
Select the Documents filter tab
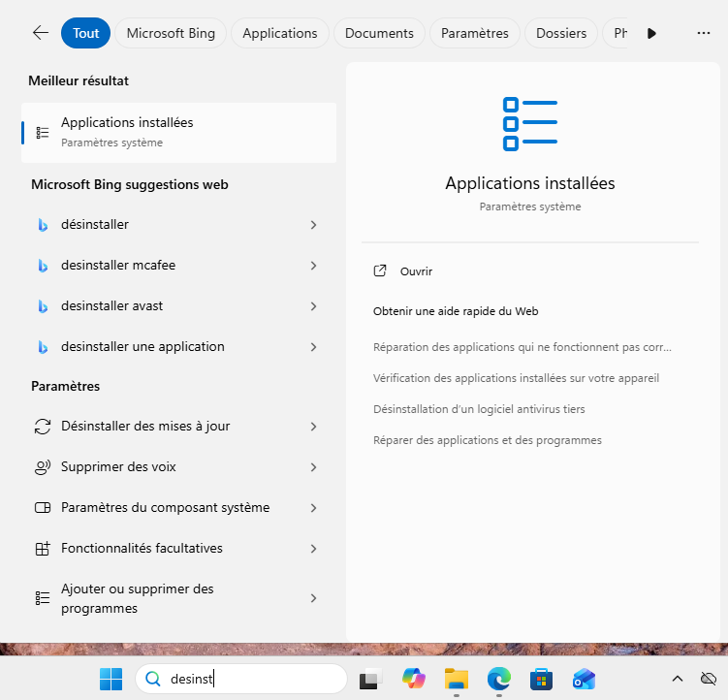tap(379, 33)
